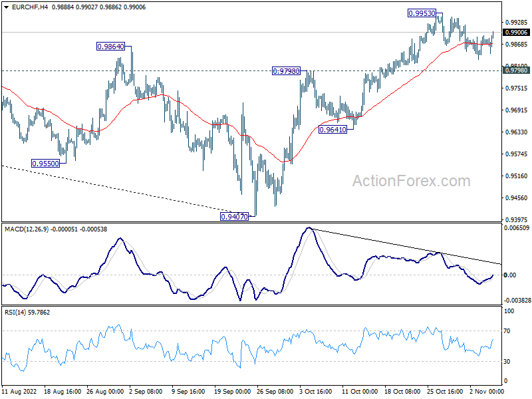This screenshot has width=532, height=399.
Task: Click the EURCHF,H4 symbol title
Action: point(30,7)
